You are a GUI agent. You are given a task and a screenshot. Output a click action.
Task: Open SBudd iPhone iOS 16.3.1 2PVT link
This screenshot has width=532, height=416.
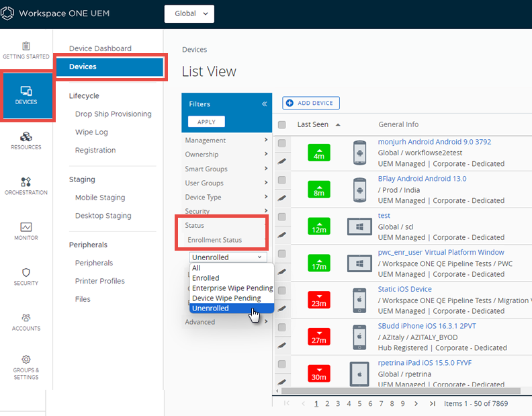(427, 326)
